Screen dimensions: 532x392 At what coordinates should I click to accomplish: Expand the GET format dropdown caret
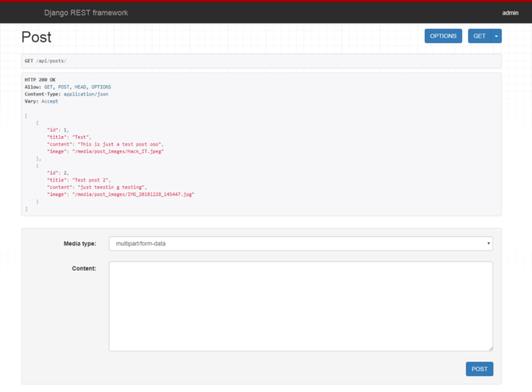click(x=496, y=36)
